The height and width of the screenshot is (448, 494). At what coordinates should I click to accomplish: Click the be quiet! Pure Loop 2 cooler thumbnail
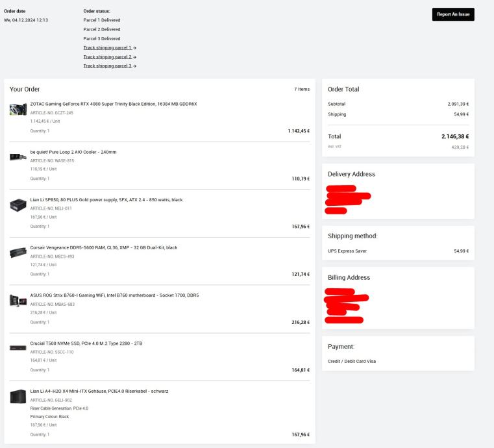tap(18, 156)
